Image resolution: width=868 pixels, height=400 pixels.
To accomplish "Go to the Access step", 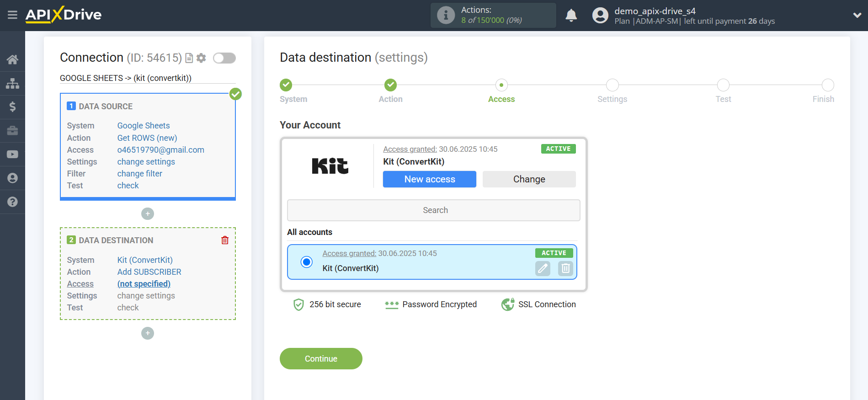I will (501, 85).
